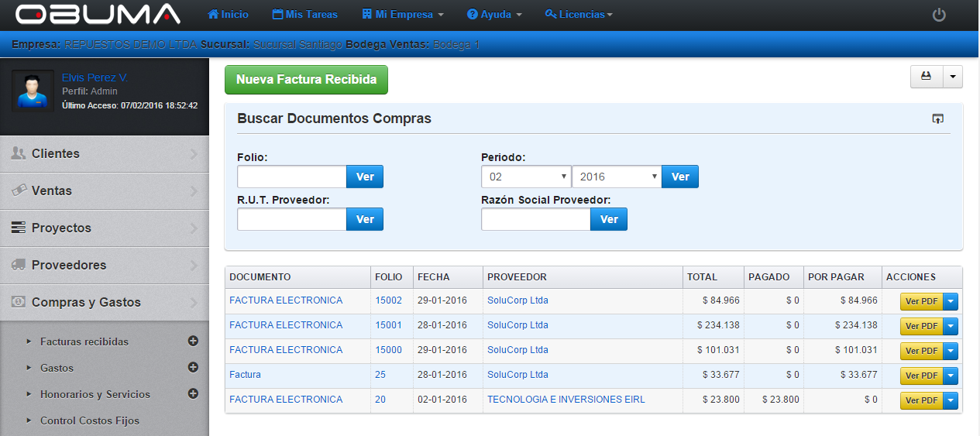Expand the print options dropdown arrow
Viewport: 980px width, 436px height.
point(952,77)
